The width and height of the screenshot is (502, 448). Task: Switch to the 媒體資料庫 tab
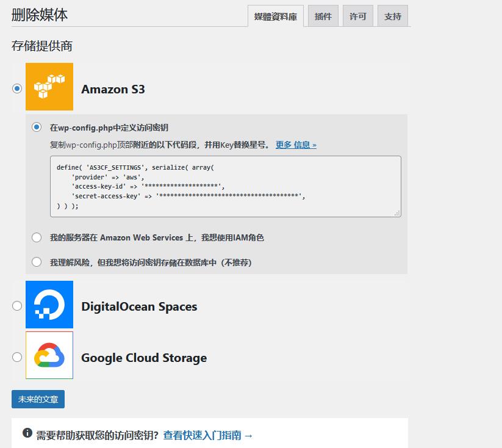[275, 16]
